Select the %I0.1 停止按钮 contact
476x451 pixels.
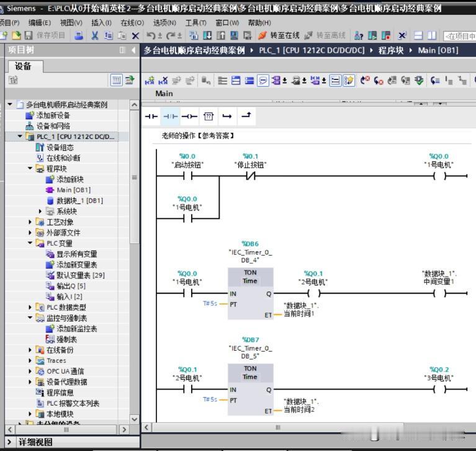pos(250,176)
